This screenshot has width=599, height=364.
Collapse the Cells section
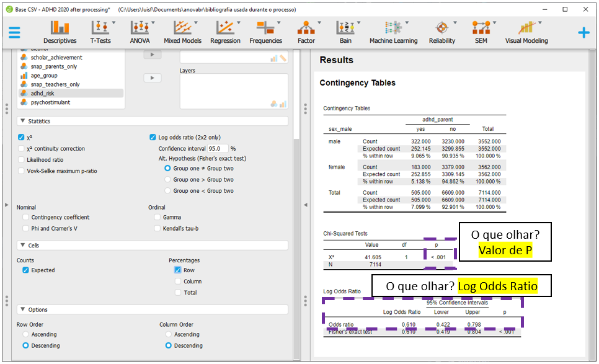click(x=23, y=246)
